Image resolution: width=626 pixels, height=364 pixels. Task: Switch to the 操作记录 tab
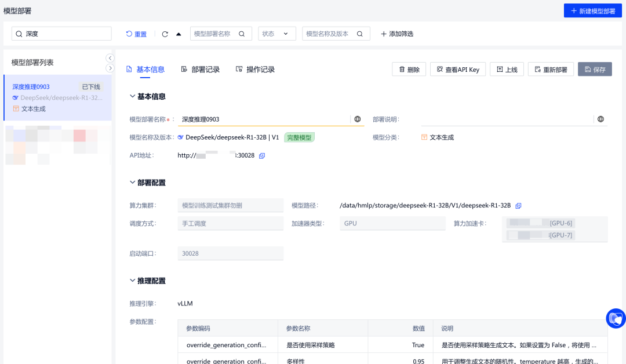coord(255,70)
